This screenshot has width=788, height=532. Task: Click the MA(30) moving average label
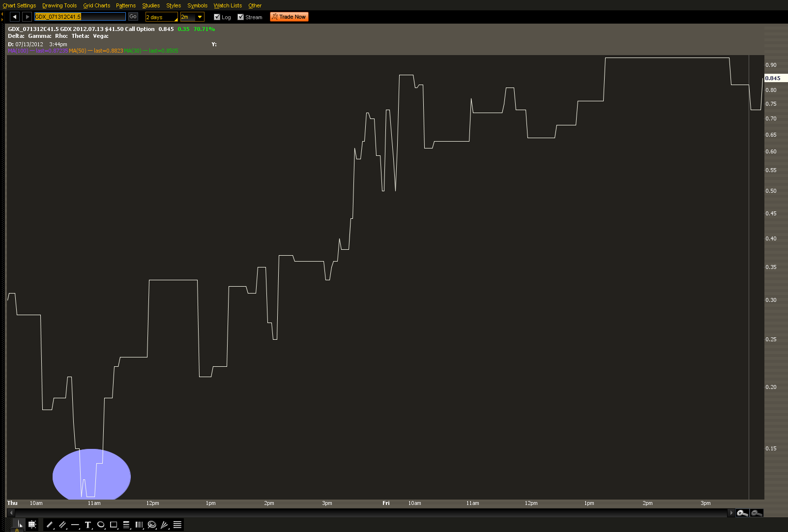(151, 51)
